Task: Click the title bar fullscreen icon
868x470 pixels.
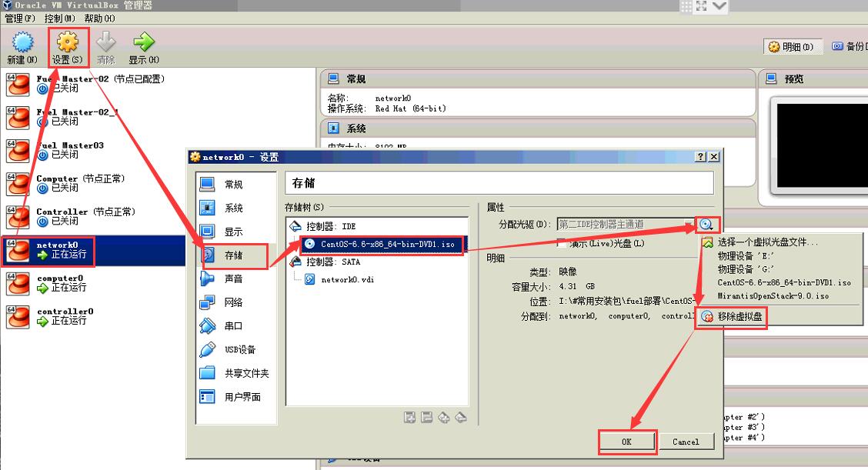Action: click(701, 6)
